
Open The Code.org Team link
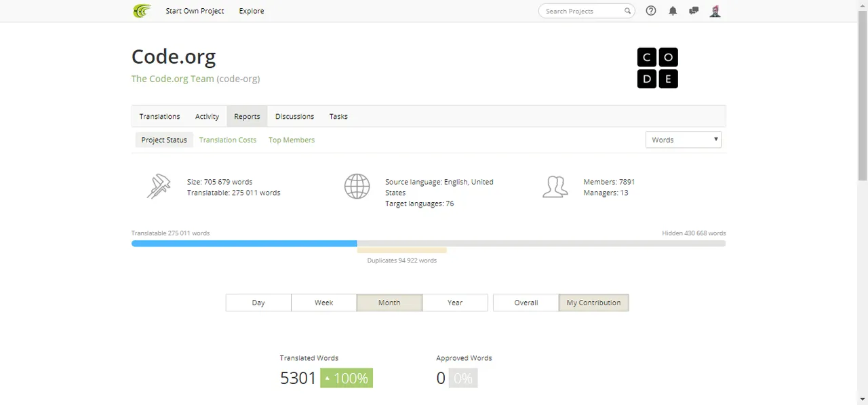[172, 79]
